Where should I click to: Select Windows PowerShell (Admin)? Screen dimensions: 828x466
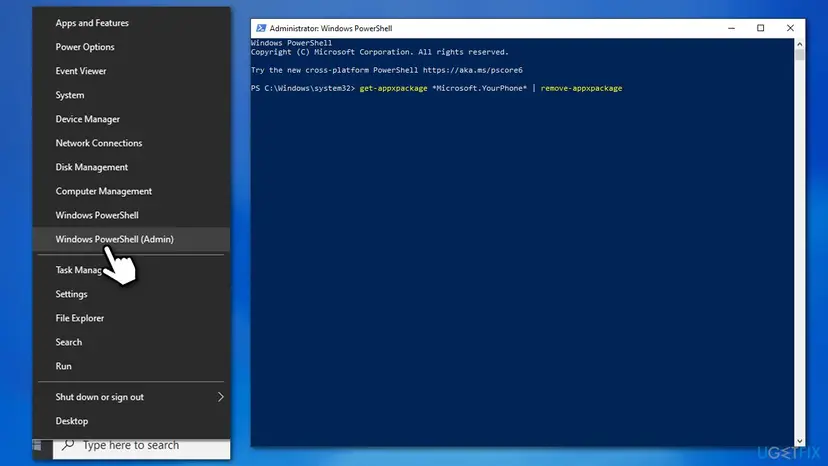point(131,239)
